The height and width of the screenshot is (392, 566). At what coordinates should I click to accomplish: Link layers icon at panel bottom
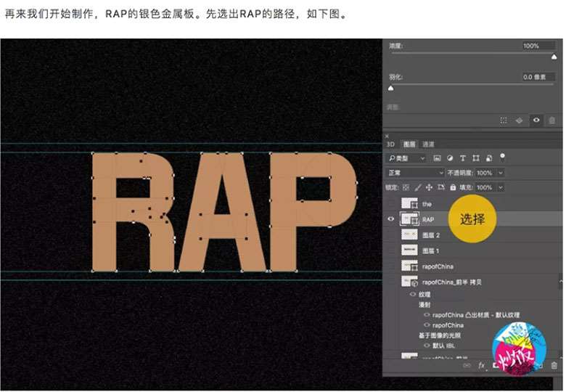[467, 366]
